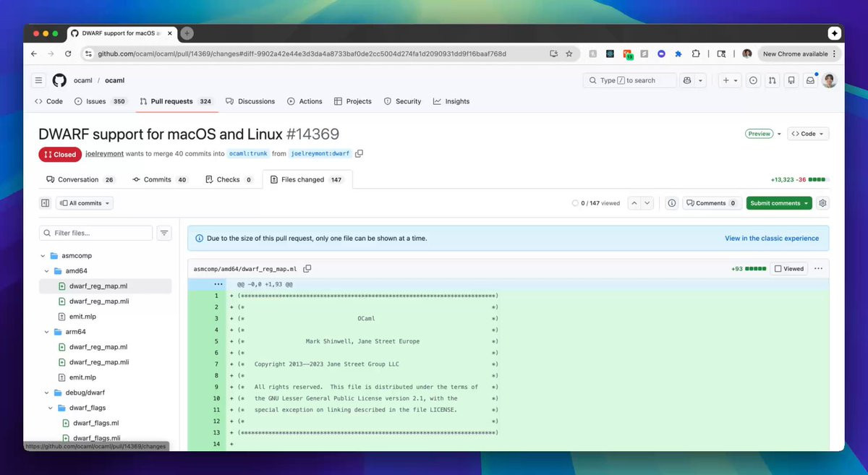
Task: Switch to the Conversation tab
Action: point(80,179)
